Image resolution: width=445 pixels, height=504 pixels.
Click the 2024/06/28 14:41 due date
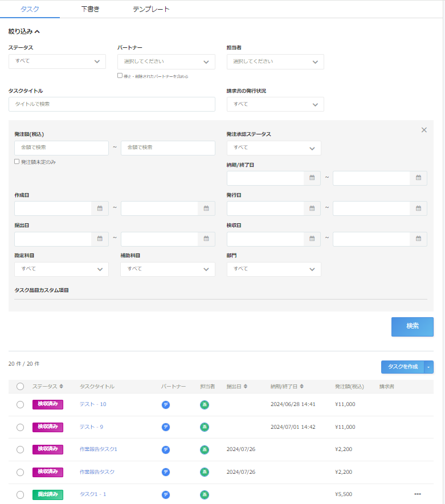(293, 404)
